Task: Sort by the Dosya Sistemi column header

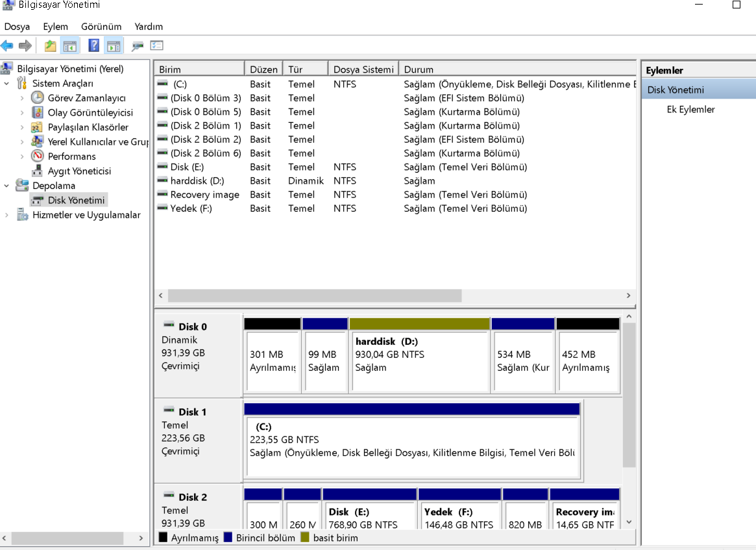Action: [x=364, y=69]
